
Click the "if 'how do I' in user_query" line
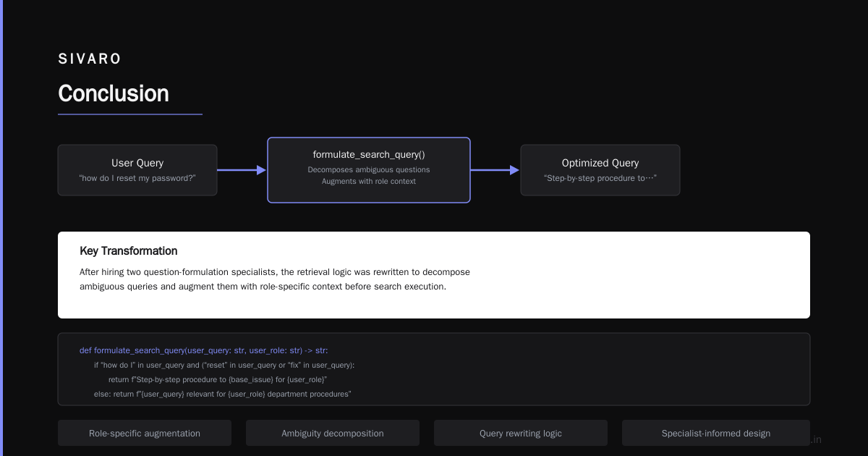(x=224, y=365)
